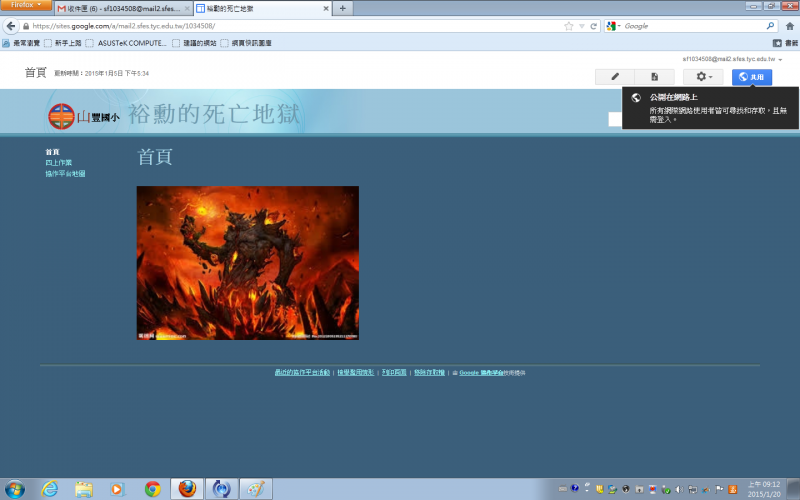Open the URL history dropdown arrow
This screenshot has height=500, width=800.
tap(582, 26)
